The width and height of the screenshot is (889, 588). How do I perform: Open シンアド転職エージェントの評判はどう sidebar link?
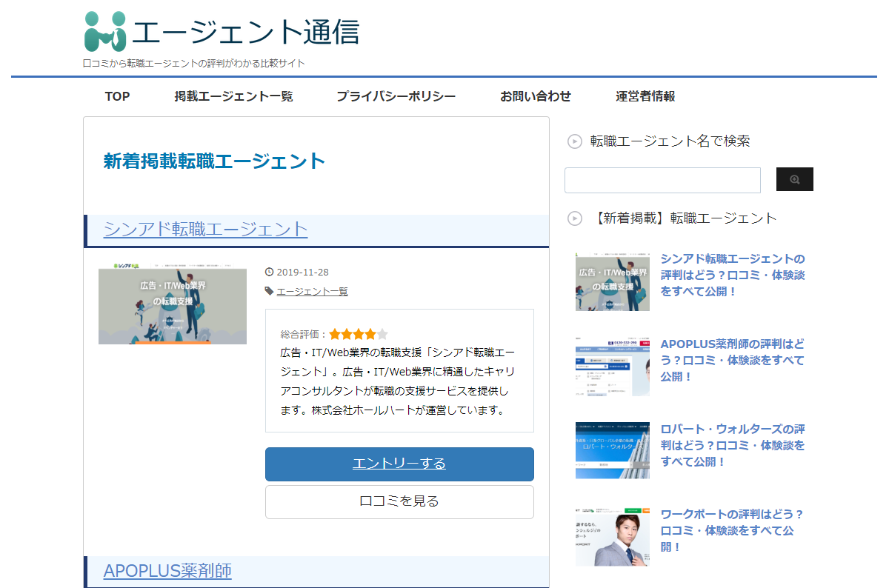click(x=733, y=275)
